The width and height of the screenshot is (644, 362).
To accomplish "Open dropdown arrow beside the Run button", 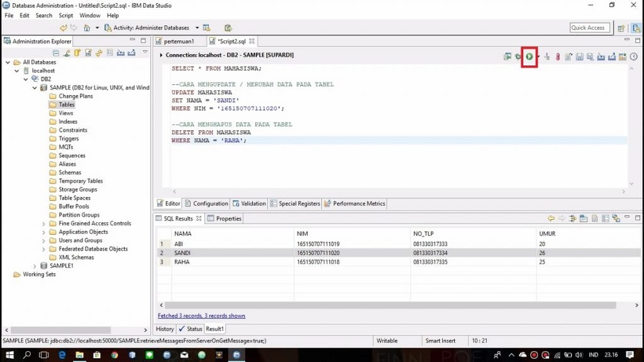I will [x=538, y=57].
